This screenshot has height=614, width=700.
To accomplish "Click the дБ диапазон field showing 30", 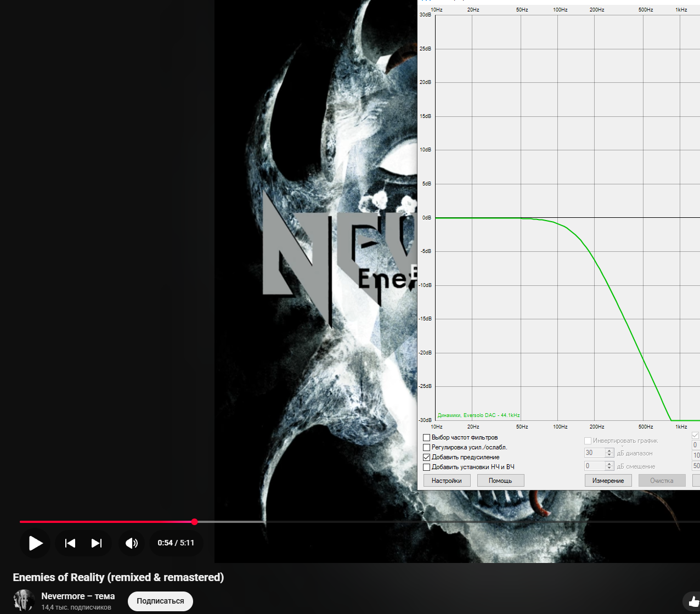I will [595, 453].
